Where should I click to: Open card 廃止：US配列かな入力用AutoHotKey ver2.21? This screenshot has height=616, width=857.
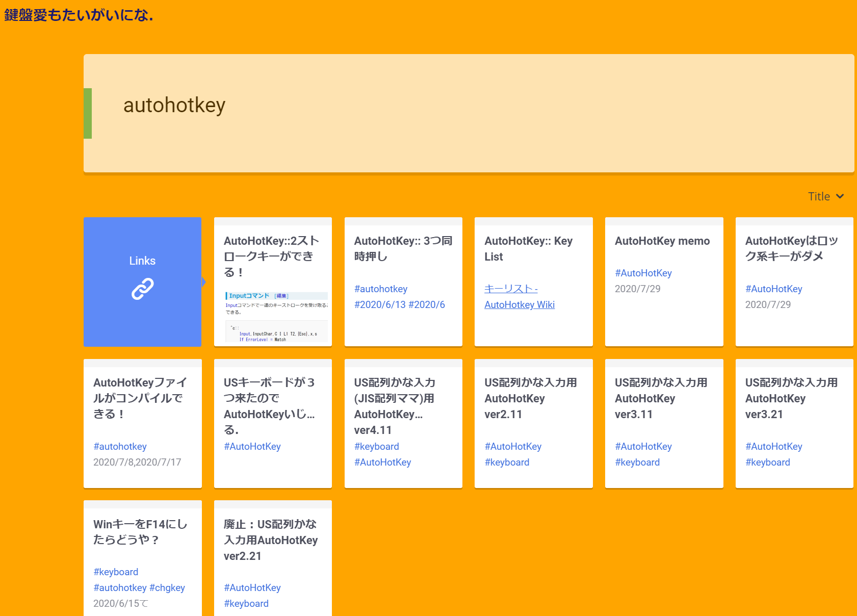(273, 558)
